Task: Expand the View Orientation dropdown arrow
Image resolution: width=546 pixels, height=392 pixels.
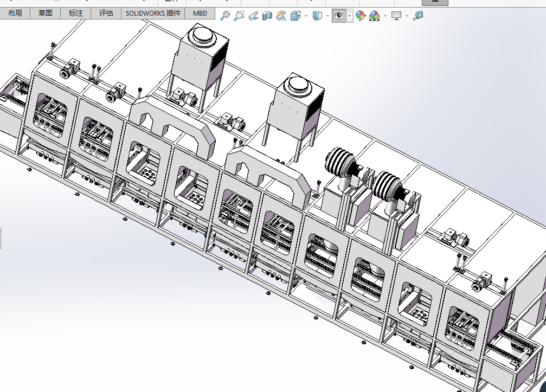Action: (306, 16)
